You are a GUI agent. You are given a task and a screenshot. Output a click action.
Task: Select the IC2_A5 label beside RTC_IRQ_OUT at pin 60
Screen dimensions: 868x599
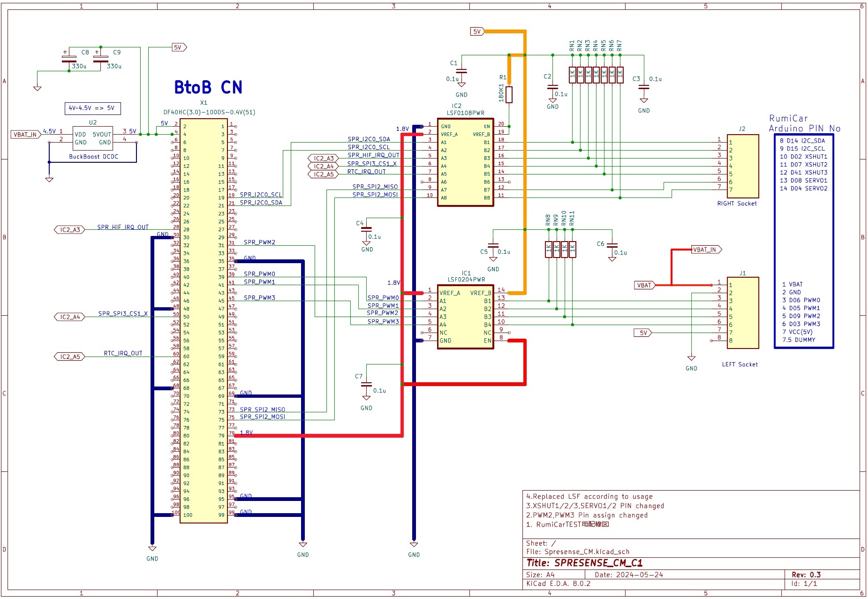click(70, 357)
